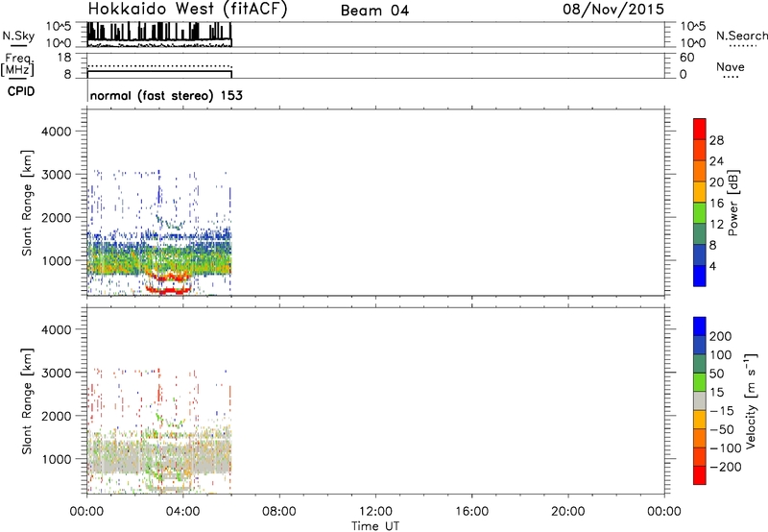Click '4000' on power panel range axis
Screen dimensions: 768x532
click(57, 132)
